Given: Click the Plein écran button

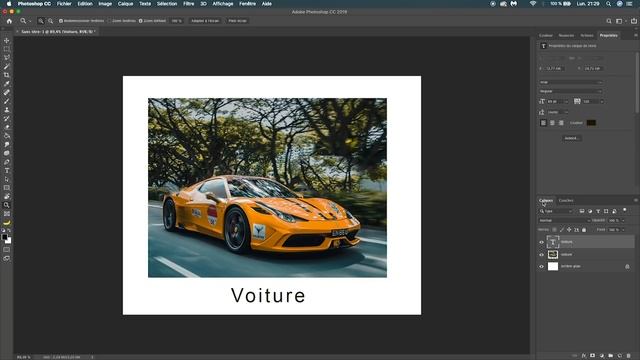Looking at the screenshot, I should point(238,21).
